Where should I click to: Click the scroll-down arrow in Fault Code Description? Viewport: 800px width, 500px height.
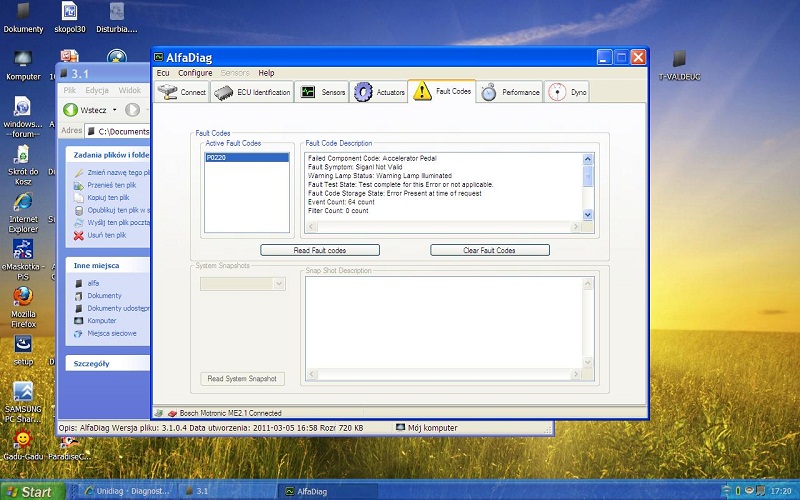[588, 215]
